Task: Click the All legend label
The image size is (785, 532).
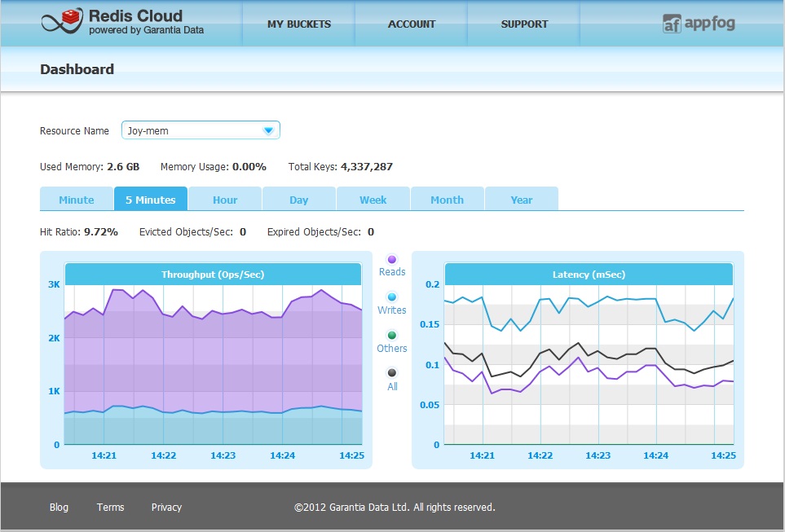Action: click(x=393, y=386)
